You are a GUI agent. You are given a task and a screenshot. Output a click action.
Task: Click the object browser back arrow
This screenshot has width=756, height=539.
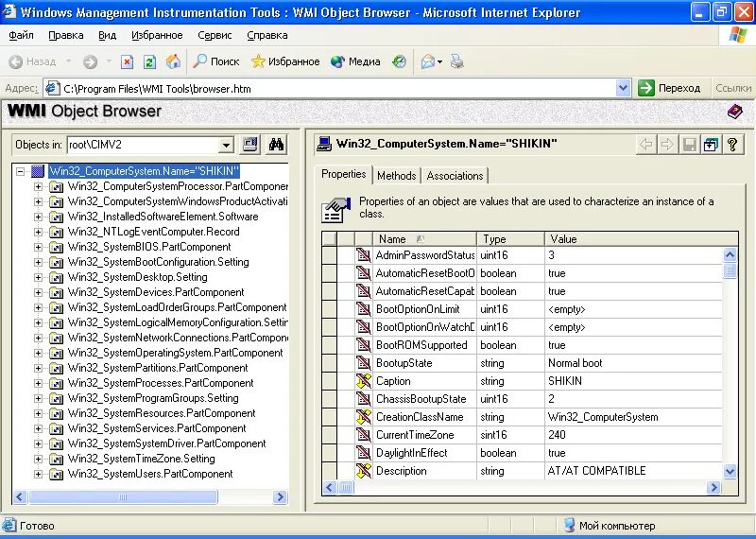[646, 145]
